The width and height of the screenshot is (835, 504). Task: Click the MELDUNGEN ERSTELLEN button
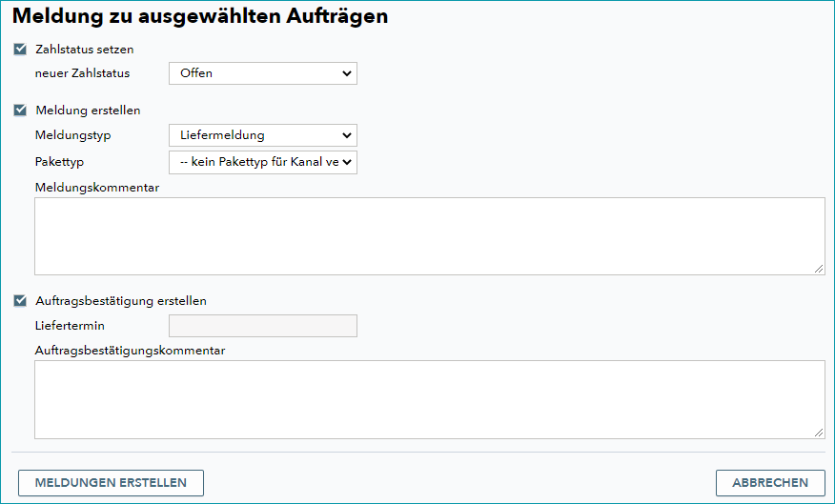pyautogui.click(x=111, y=483)
